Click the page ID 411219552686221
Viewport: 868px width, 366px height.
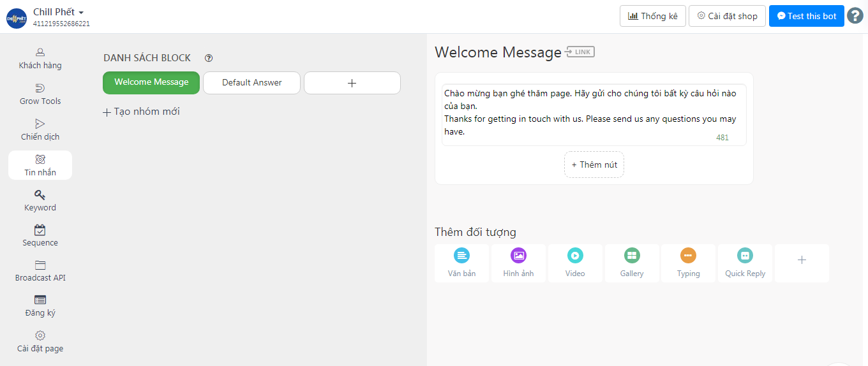[x=61, y=24]
